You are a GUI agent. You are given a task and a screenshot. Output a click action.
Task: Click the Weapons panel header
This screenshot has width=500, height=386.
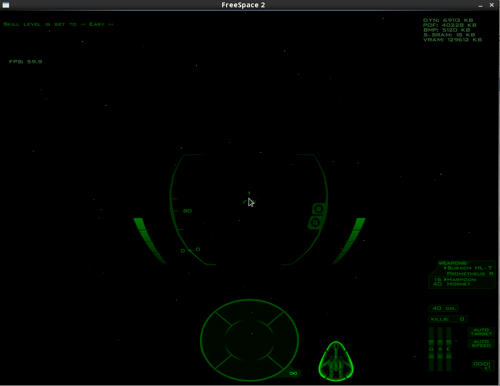tap(452, 263)
